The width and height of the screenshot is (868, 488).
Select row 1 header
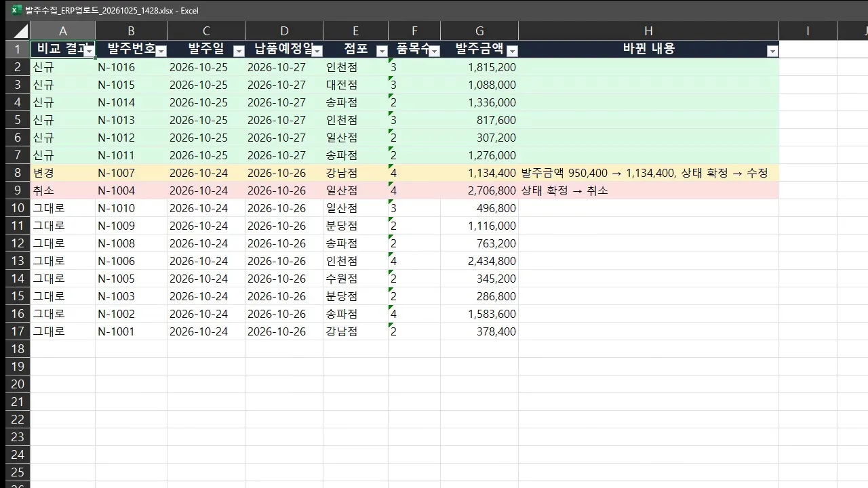click(18, 49)
